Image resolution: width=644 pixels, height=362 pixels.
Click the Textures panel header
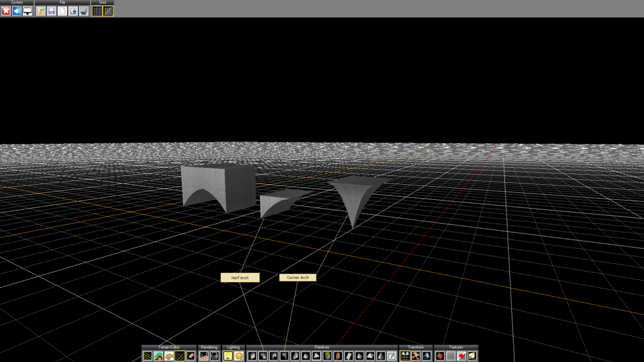coord(456,347)
